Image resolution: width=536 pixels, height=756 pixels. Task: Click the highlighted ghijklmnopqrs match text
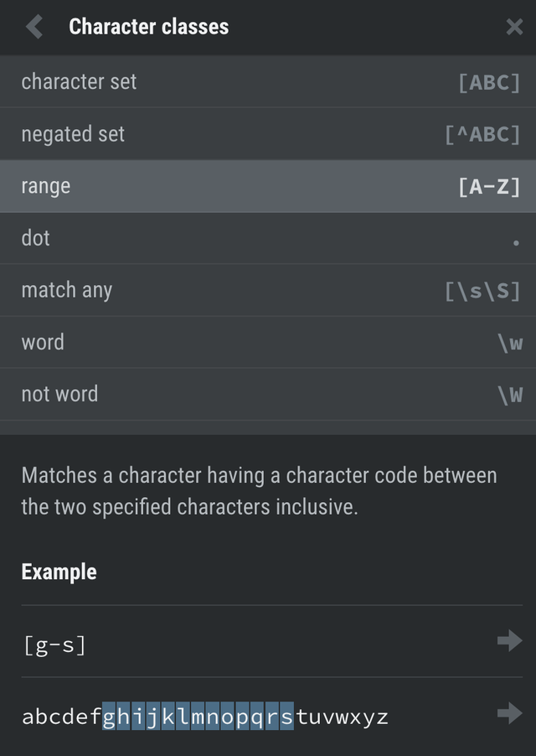(198, 717)
